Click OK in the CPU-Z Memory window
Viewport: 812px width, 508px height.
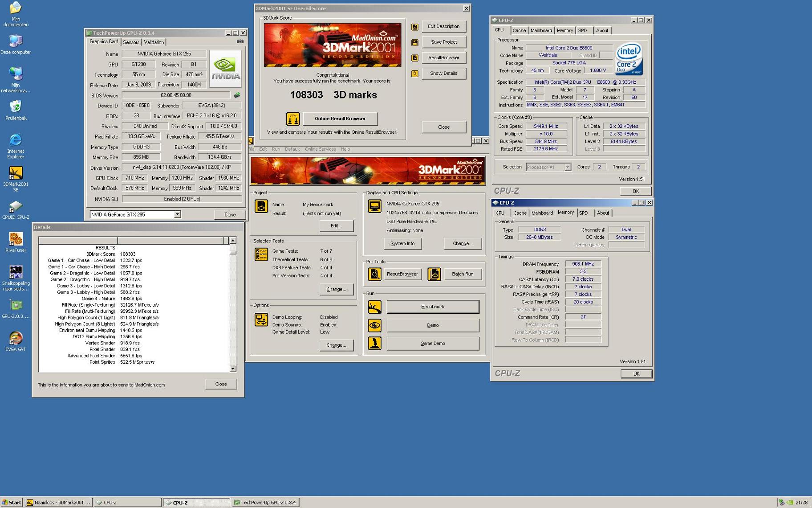636,374
